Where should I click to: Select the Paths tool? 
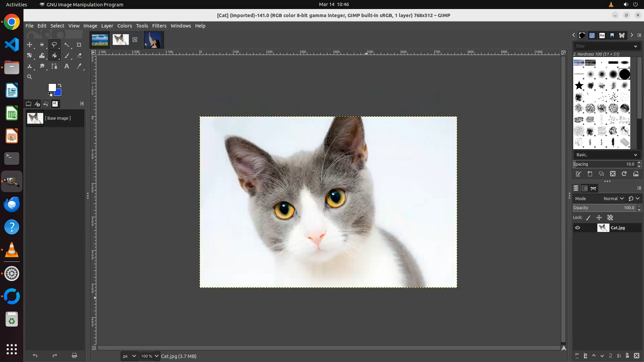(x=54, y=66)
